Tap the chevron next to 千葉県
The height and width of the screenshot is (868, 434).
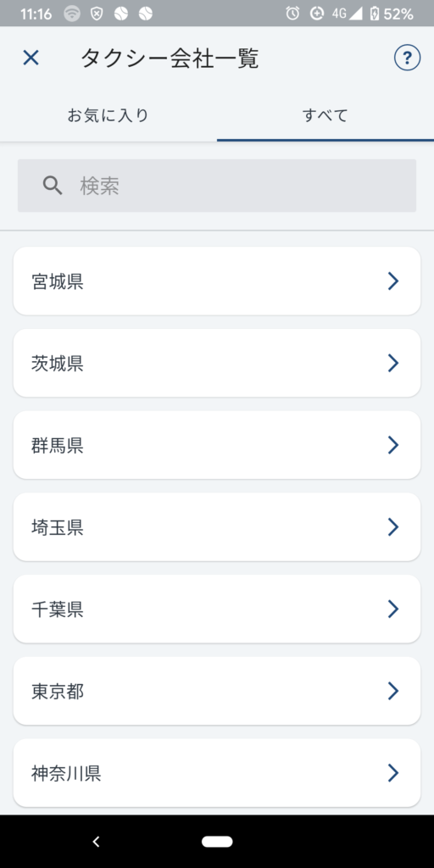tap(393, 609)
